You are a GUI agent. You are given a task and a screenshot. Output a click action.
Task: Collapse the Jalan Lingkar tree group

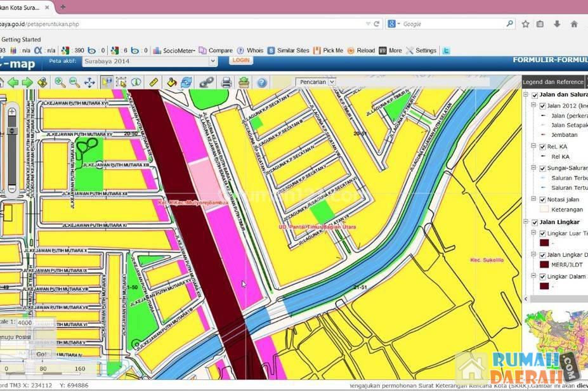526,223
